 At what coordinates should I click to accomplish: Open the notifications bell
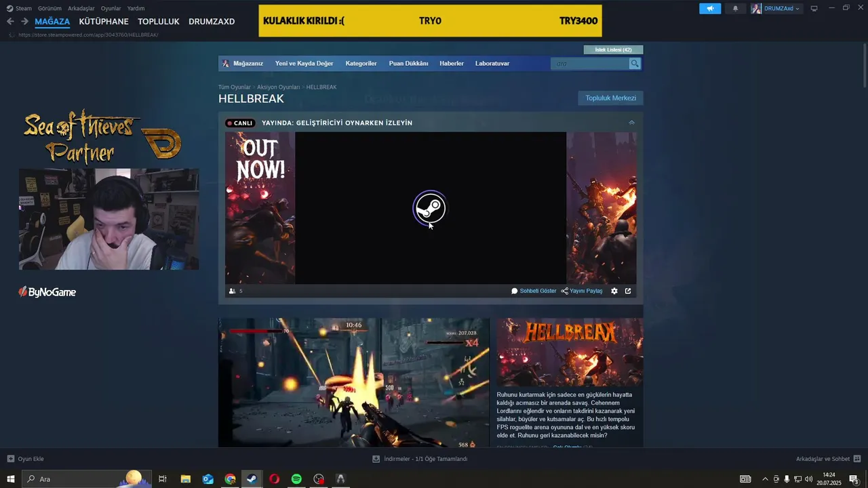click(735, 8)
